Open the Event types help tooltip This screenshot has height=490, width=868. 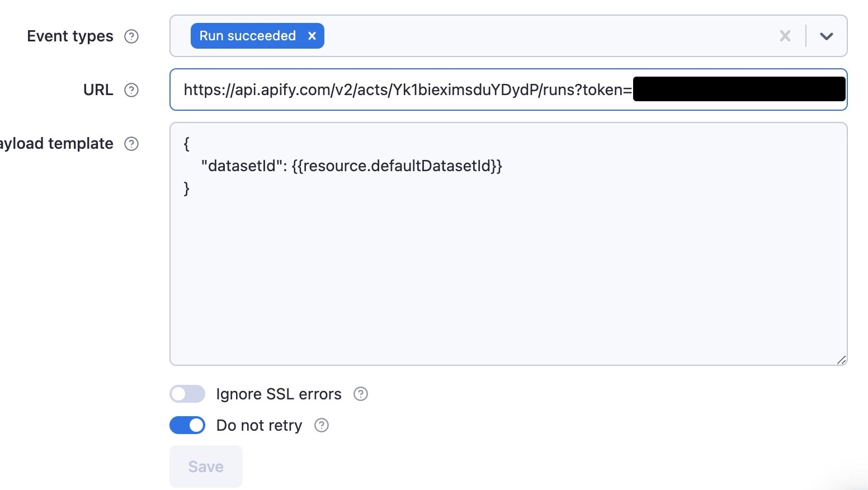point(131,36)
